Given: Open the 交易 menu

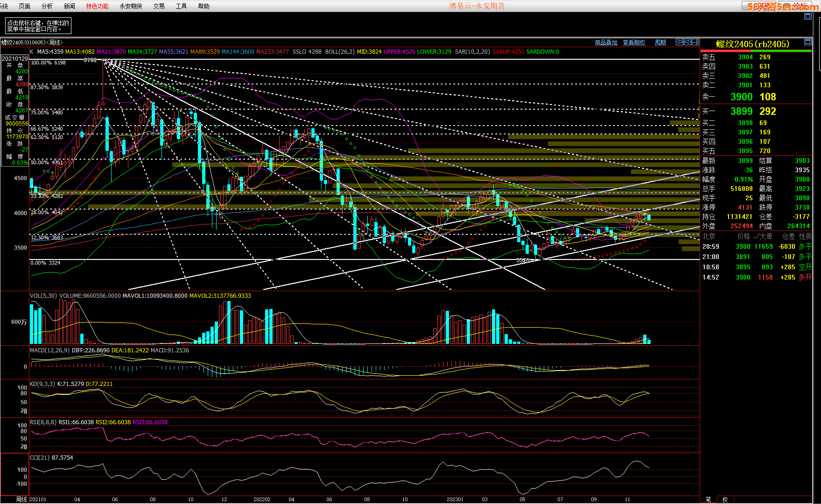Looking at the screenshot, I should pyautogui.click(x=159, y=6).
